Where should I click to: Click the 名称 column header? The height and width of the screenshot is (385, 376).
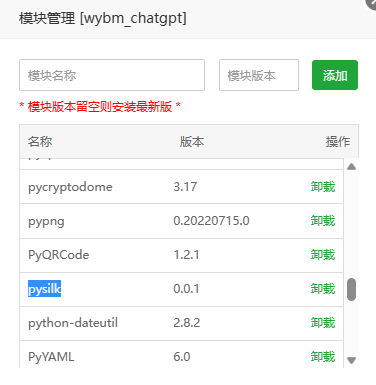coord(40,141)
